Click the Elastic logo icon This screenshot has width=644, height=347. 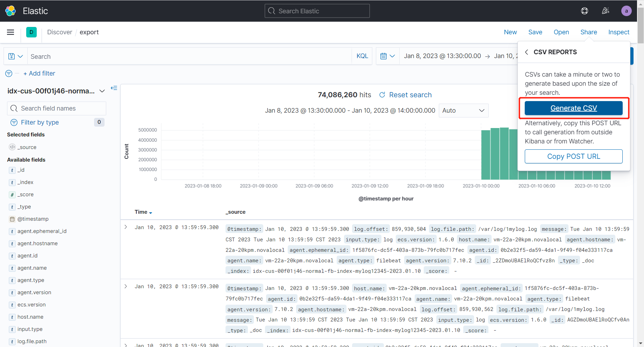pyautogui.click(x=10, y=11)
